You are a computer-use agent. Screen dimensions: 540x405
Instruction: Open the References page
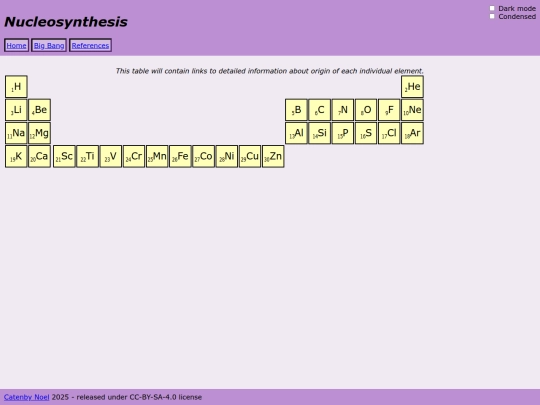(90, 45)
